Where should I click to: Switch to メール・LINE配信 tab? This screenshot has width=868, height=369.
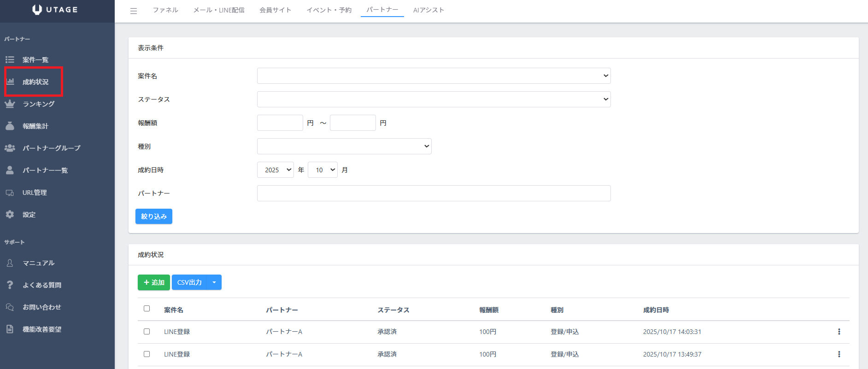(x=219, y=10)
